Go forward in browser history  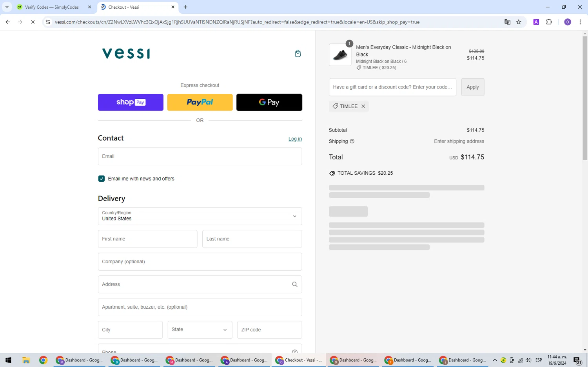[x=20, y=22]
